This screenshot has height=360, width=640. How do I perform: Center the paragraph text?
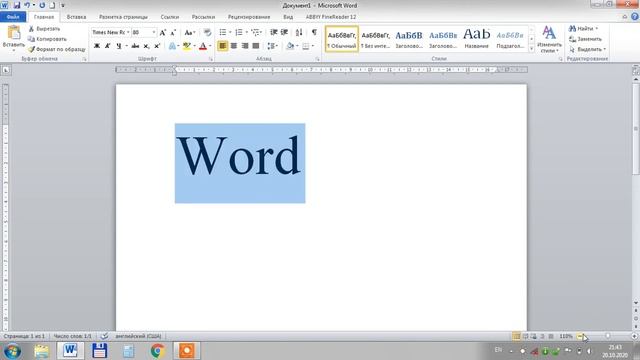coord(233,46)
